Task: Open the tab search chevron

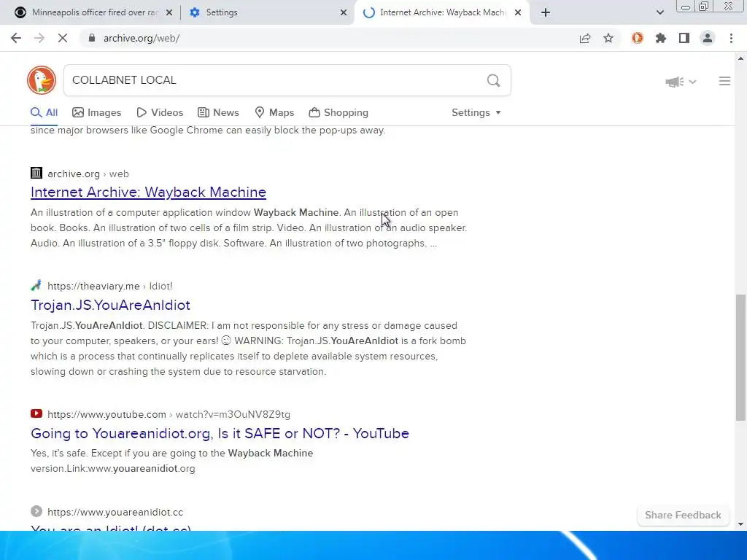Action: pyautogui.click(x=659, y=12)
